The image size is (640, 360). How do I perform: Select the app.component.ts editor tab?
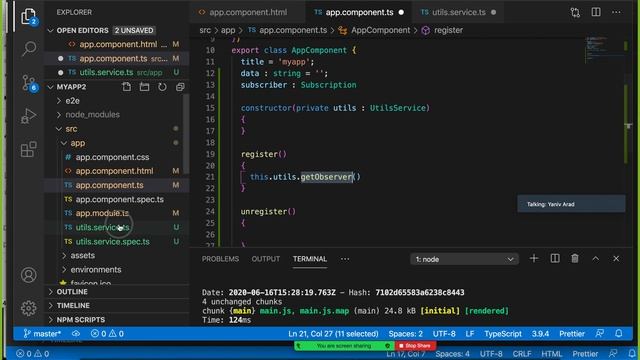(359, 12)
